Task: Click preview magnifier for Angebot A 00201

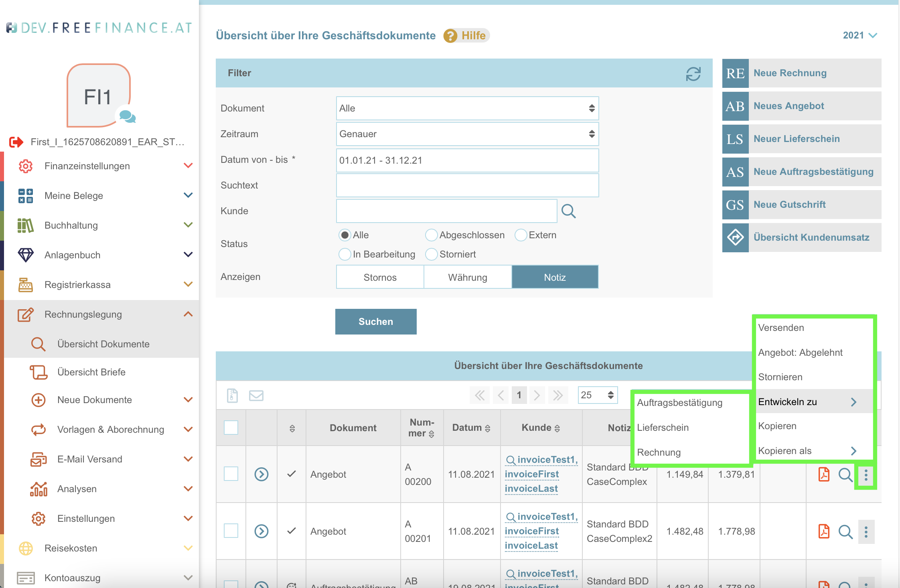Action: coord(845,532)
